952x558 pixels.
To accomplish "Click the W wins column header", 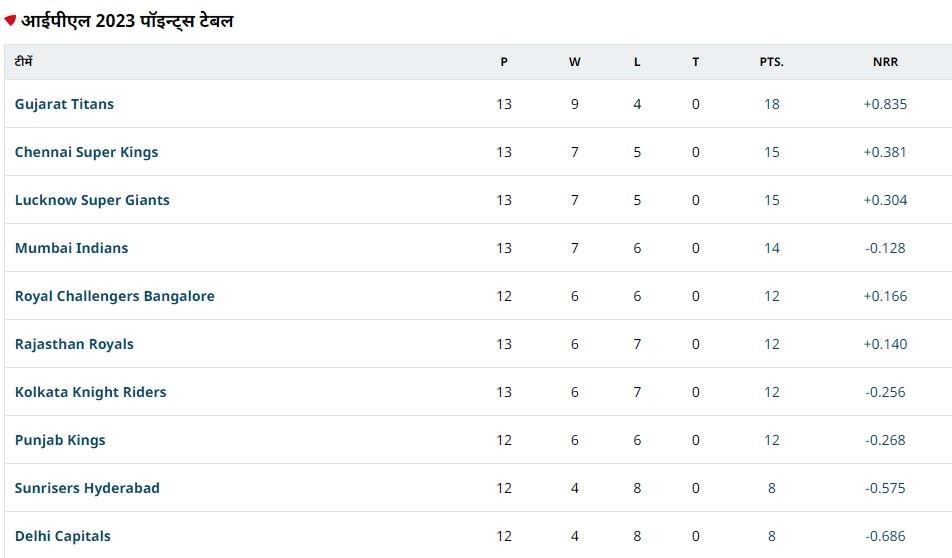I will 574,62.
